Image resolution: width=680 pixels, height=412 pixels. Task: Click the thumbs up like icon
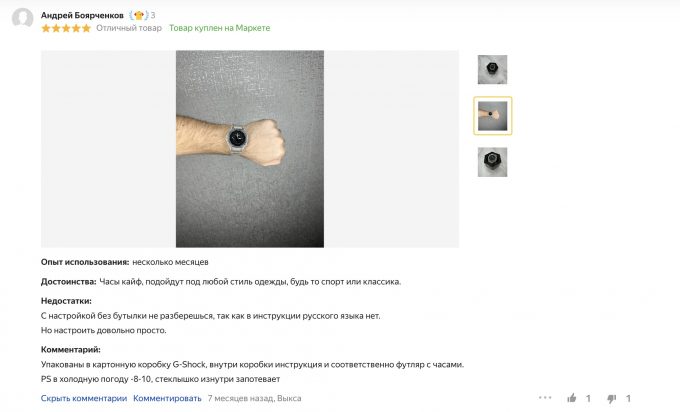[x=572, y=398]
